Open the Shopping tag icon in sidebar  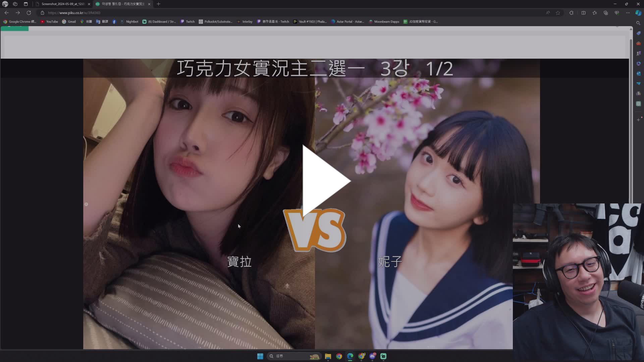click(x=638, y=33)
